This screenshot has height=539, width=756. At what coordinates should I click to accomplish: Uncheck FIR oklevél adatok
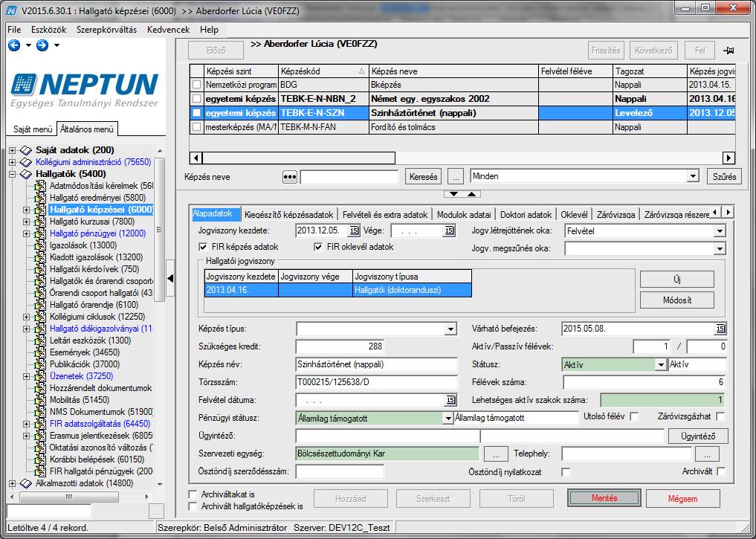tap(317, 247)
